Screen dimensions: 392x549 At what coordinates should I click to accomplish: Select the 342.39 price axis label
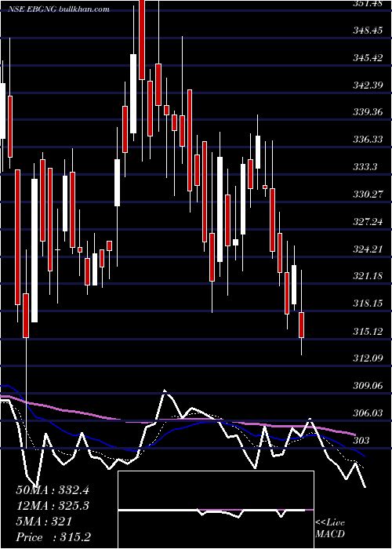(x=368, y=85)
